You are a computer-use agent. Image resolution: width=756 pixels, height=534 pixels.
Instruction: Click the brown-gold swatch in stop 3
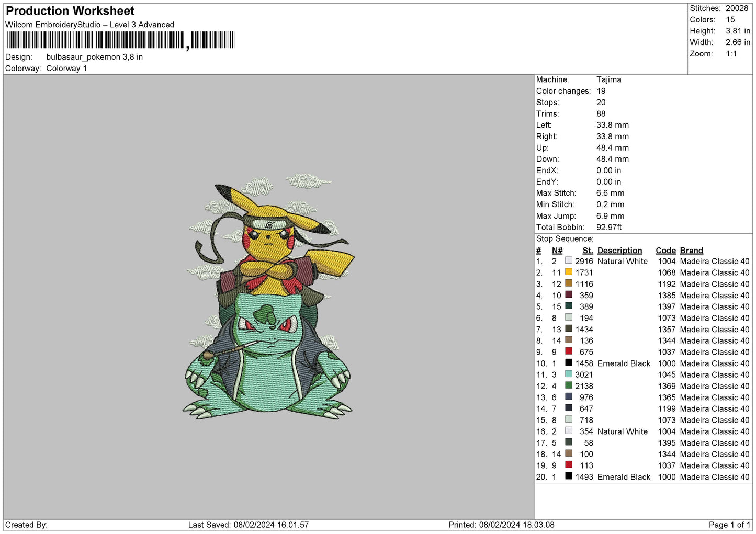569,283
